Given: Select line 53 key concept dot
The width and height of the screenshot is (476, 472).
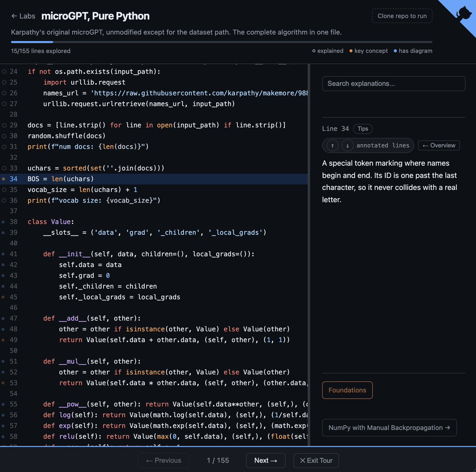Looking at the screenshot, I should point(3,383).
